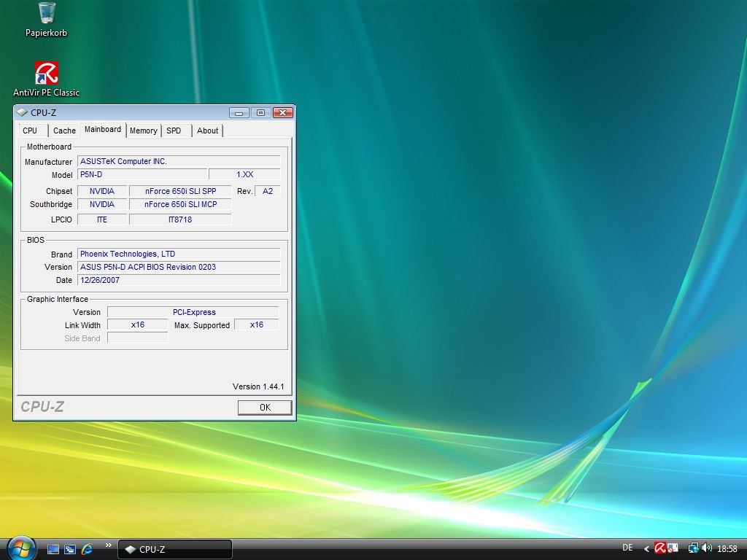
Task: Click the 'A2' revision field
Action: 267,191
